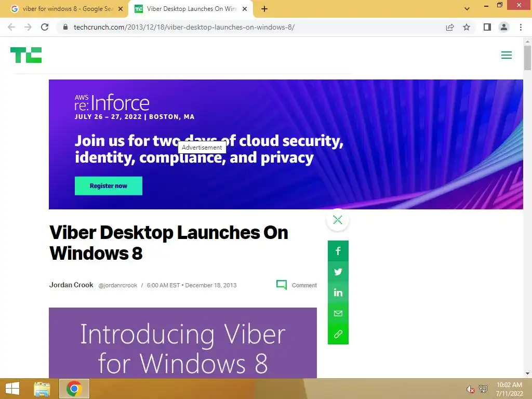Open the Windows Start button
The height and width of the screenshot is (399, 532).
click(x=12, y=389)
